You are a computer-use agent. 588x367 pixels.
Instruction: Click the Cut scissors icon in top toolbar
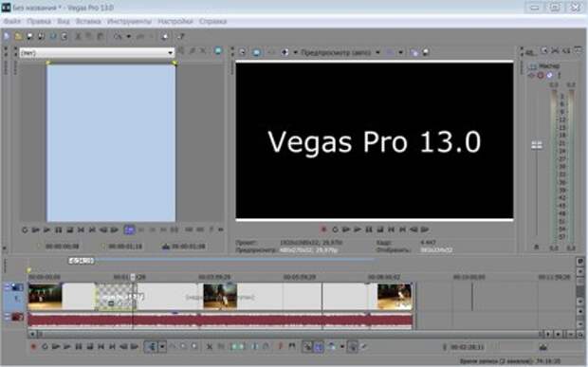click(78, 36)
